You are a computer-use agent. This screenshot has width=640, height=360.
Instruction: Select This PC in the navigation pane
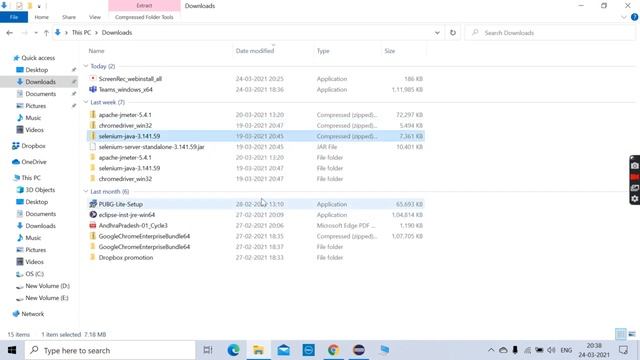pyautogui.click(x=31, y=178)
